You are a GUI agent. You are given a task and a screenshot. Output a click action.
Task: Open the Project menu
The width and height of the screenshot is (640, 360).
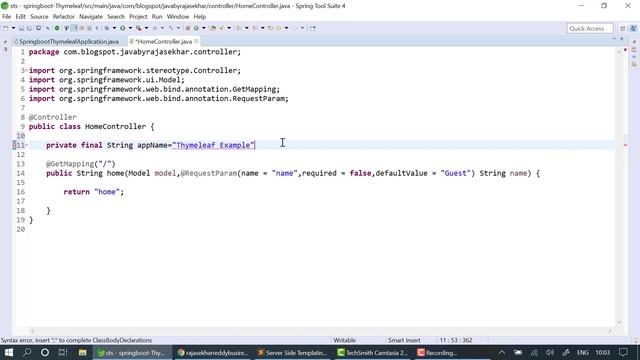click(x=138, y=17)
